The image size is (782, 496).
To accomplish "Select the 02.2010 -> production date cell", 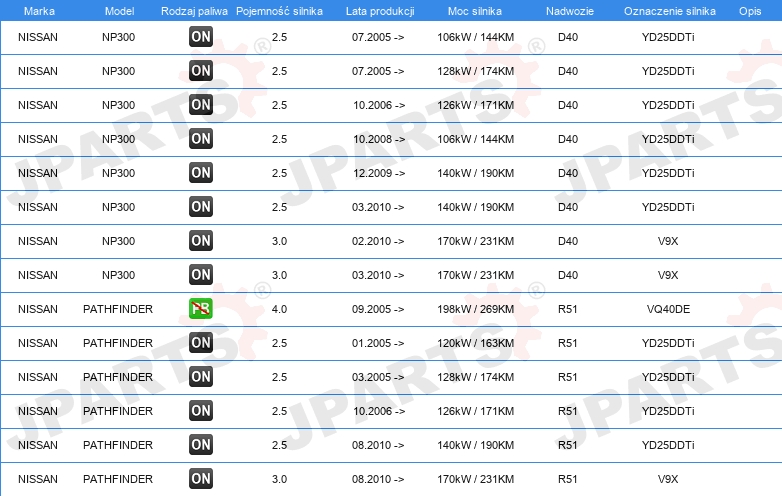I will click(378, 241).
